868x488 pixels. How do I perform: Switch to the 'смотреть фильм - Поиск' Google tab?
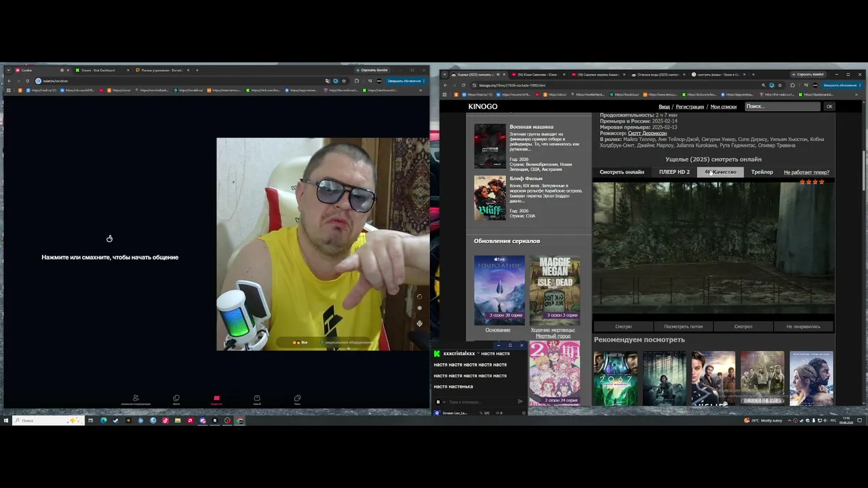717,75
